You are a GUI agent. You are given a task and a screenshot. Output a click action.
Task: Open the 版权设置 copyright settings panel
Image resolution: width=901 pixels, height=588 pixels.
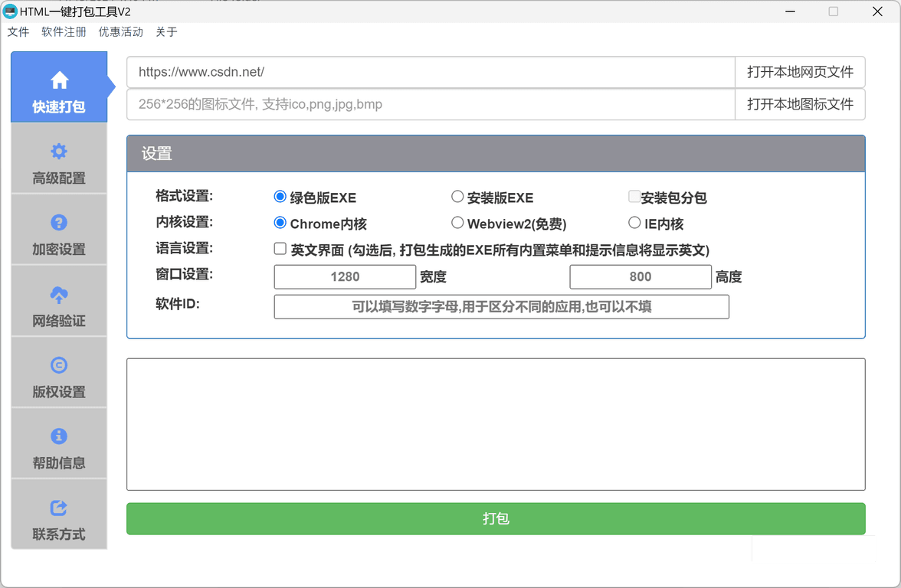[59, 372]
